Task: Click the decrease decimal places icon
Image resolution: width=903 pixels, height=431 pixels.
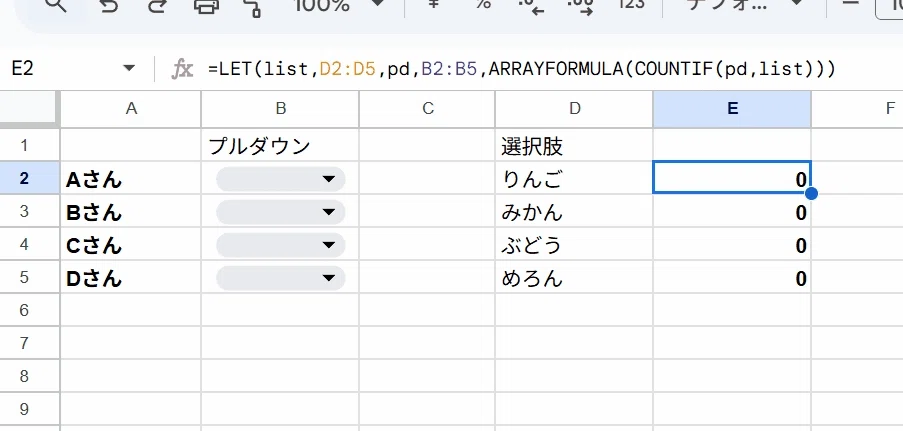Action: point(531,6)
